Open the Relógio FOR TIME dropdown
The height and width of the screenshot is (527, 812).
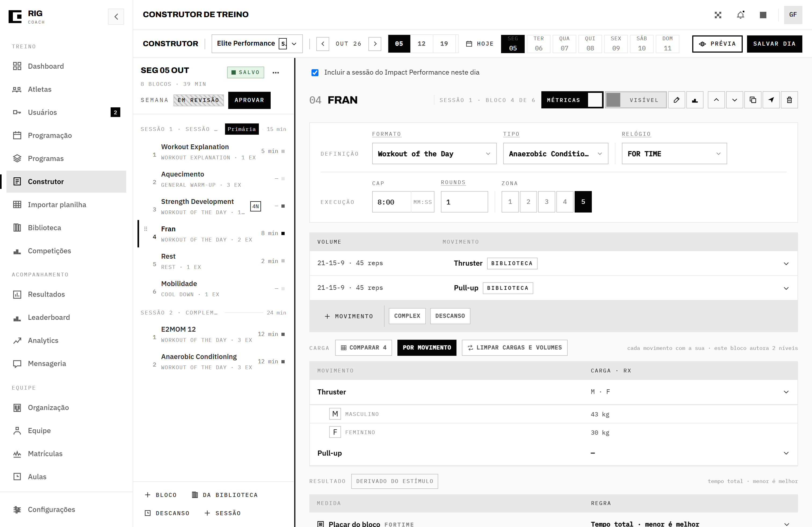674,154
